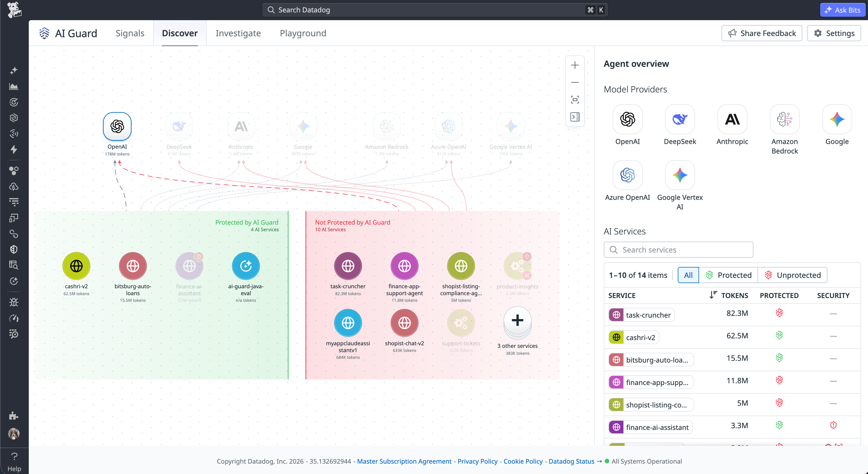The image size is (868, 474).
Task: Filter services list to Protected
Action: pyautogui.click(x=728, y=275)
